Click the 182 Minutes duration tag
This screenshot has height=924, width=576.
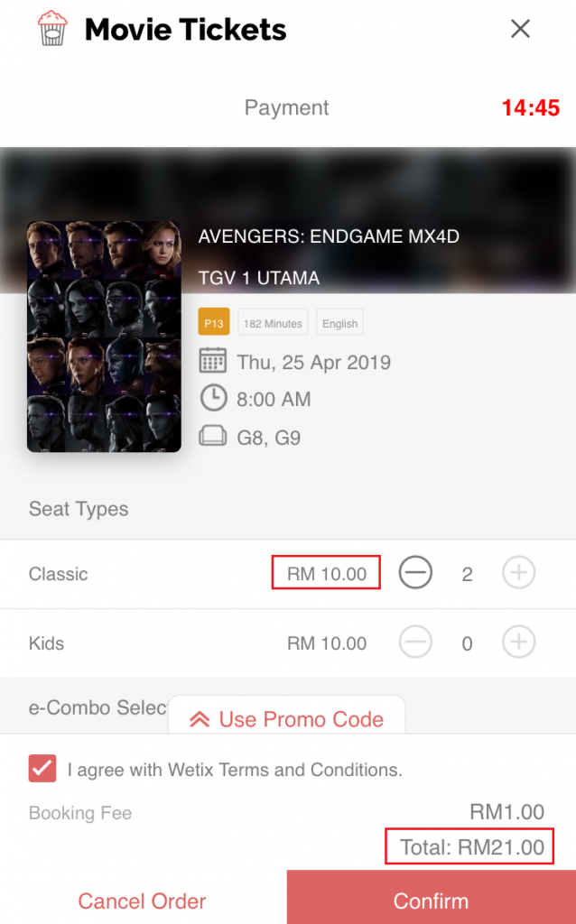(x=273, y=322)
